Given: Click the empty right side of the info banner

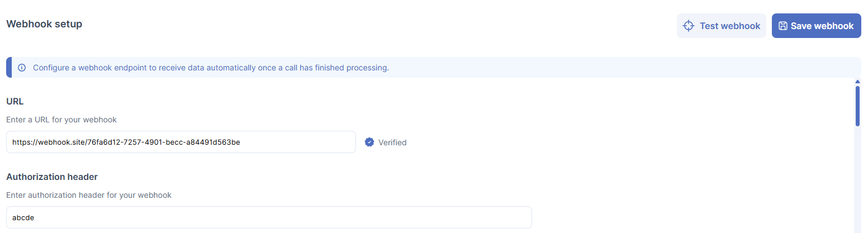Looking at the screenshot, I should [626, 67].
